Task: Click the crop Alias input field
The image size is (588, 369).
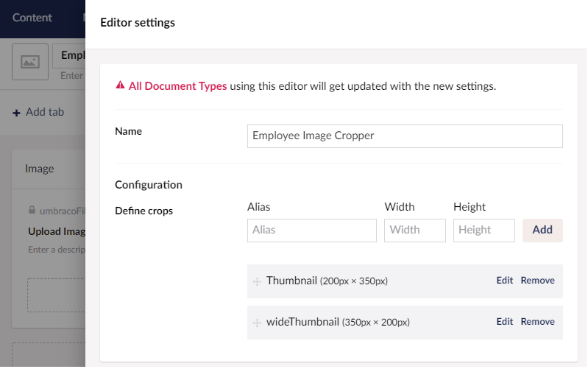Action: pyautogui.click(x=311, y=230)
